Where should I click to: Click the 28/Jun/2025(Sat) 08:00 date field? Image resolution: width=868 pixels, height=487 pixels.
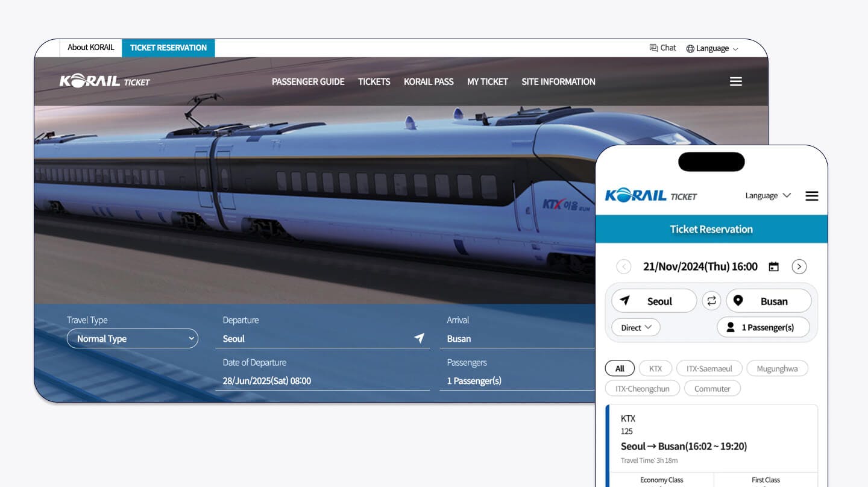pyautogui.click(x=322, y=380)
